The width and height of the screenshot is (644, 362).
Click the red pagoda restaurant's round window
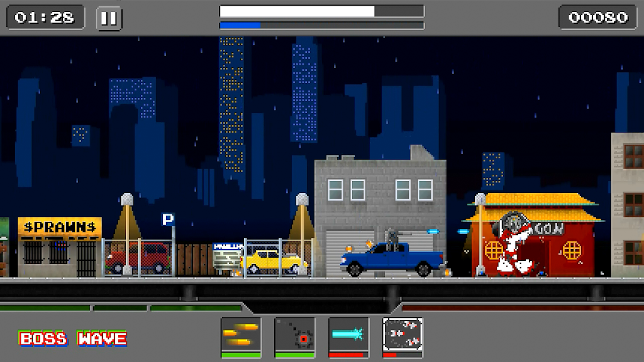(572, 250)
